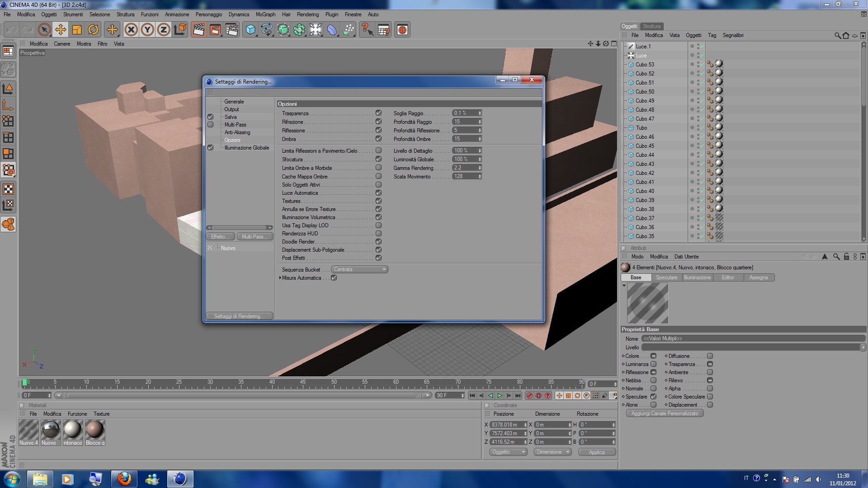The width and height of the screenshot is (868, 488).
Task: Click the Add Cube primitive icon
Action: (250, 30)
